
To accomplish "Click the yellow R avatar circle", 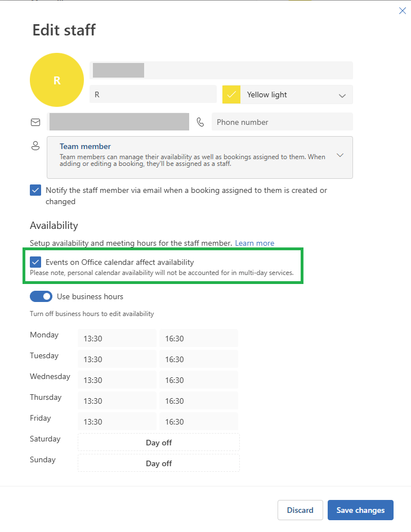I will [x=57, y=80].
